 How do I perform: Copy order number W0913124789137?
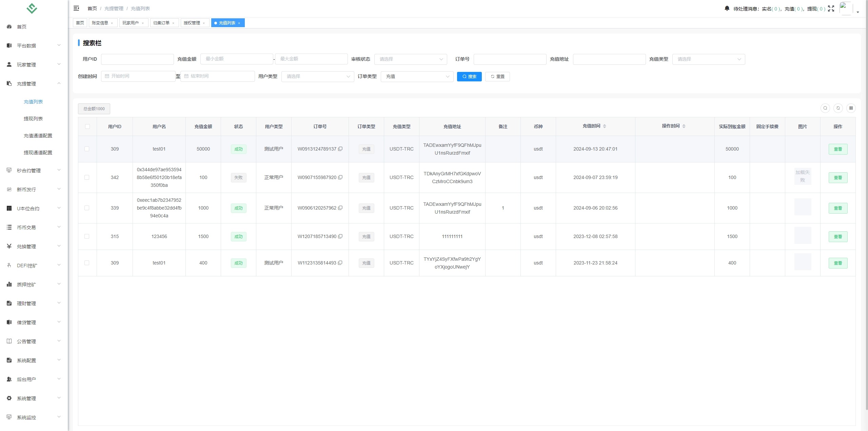point(340,149)
